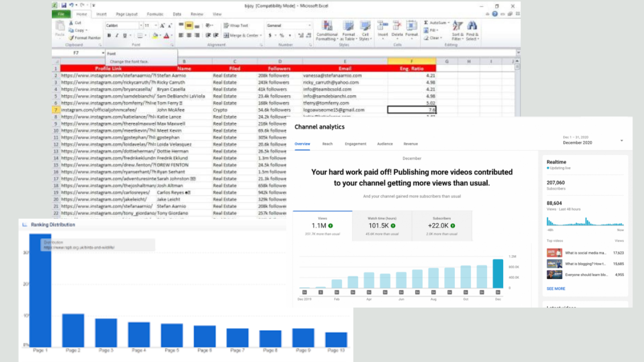Screen dimensions: 644x362
Task: Open the Revenue tab in Channel analytics
Action: pyautogui.click(x=411, y=144)
